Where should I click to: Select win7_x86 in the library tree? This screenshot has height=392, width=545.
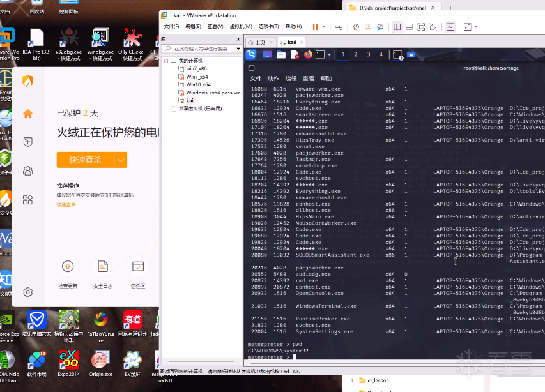click(x=196, y=68)
